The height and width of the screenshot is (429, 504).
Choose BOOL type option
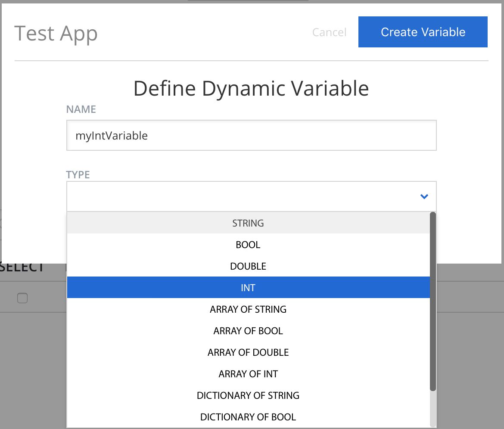click(x=248, y=245)
